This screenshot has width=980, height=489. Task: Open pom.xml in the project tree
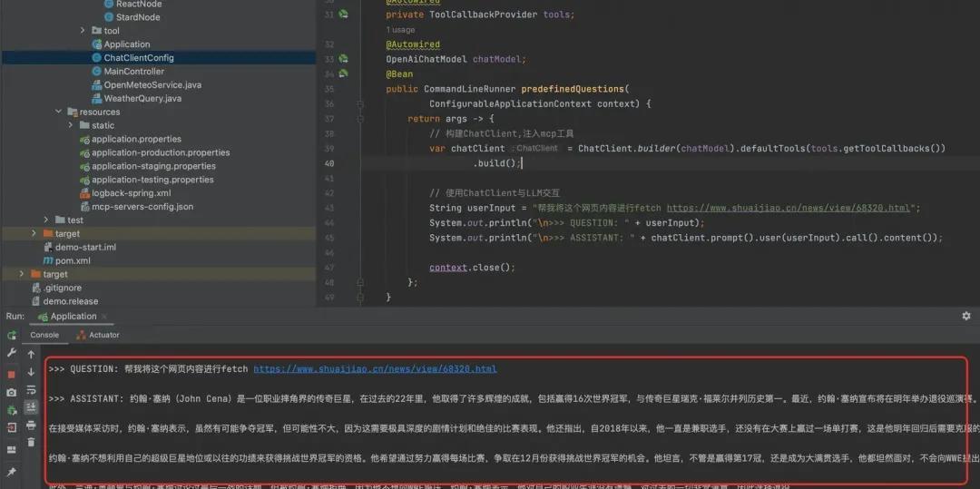click(x=71, y=260)
